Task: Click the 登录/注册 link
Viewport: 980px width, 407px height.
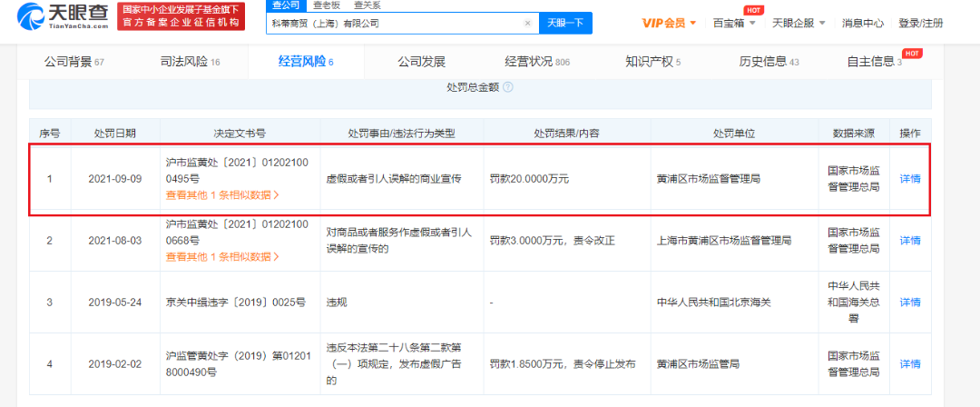Action: (x=921, y=24)
